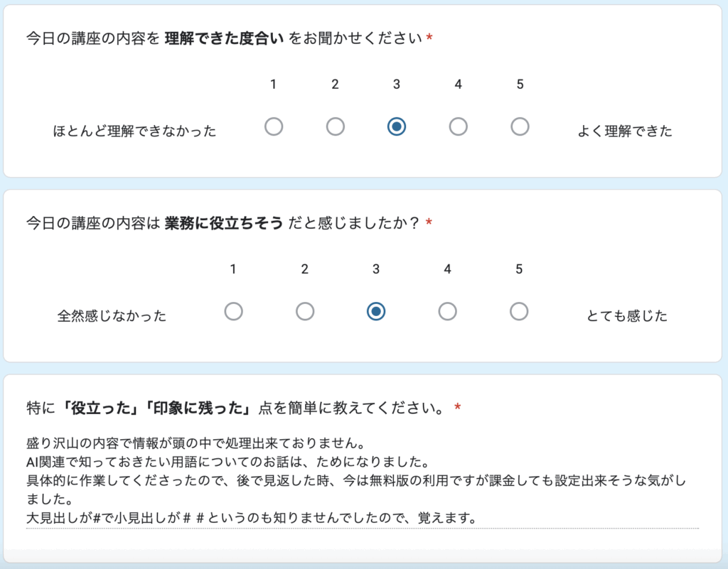This screenshot has height=569, width=728.
Task: Select rating 2 for 理解できた度合い question
Action: pyautogui.click(x=336, y=127)
